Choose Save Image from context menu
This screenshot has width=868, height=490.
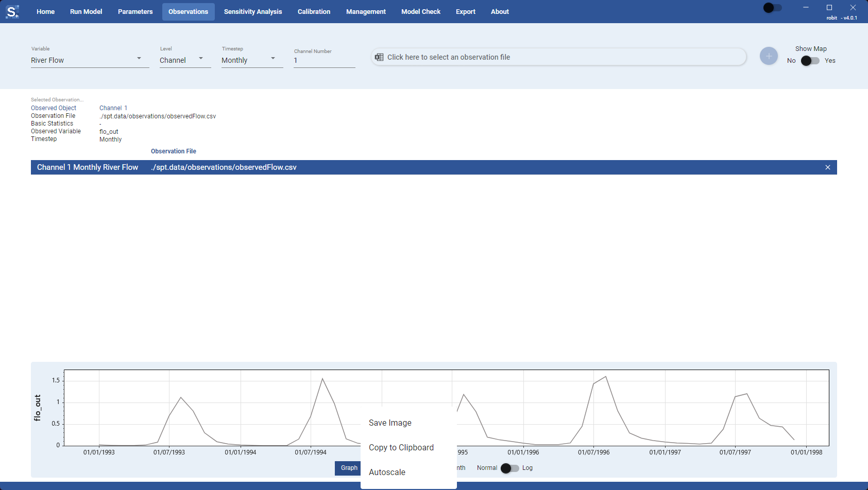(x=409, y=423)
